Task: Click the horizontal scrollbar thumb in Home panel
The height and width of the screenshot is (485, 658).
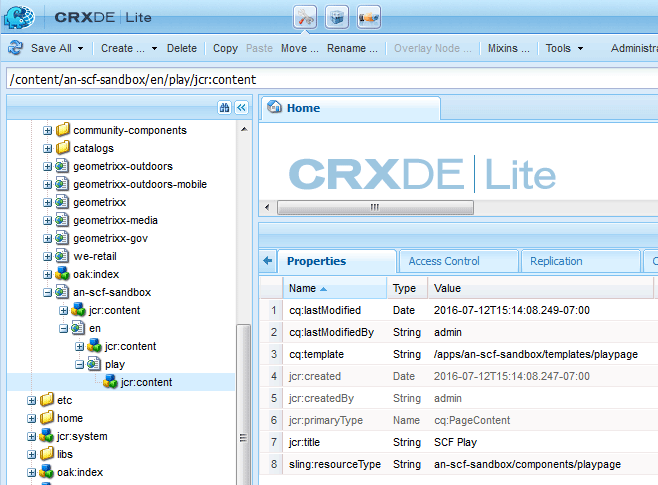Action: coord(375,207)
